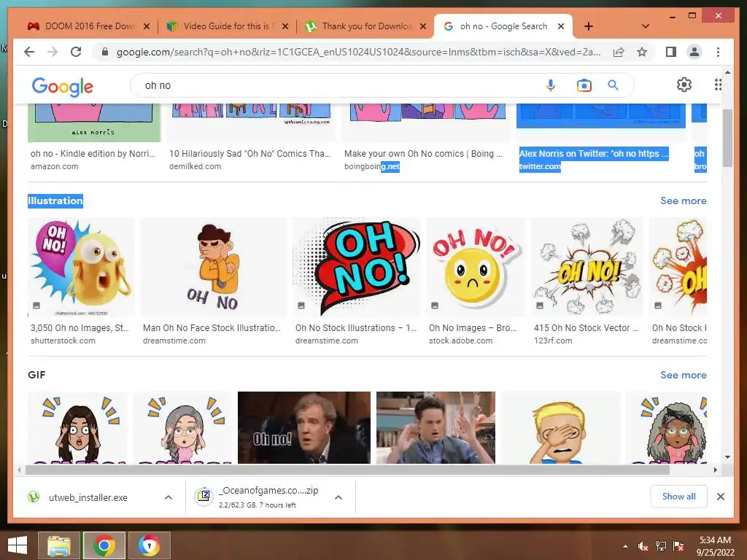Image resolution: width=747 pixels, height=560 pixels.
Task: Click the horizontal page scrollbar
Action: click(x=348, y=470)
